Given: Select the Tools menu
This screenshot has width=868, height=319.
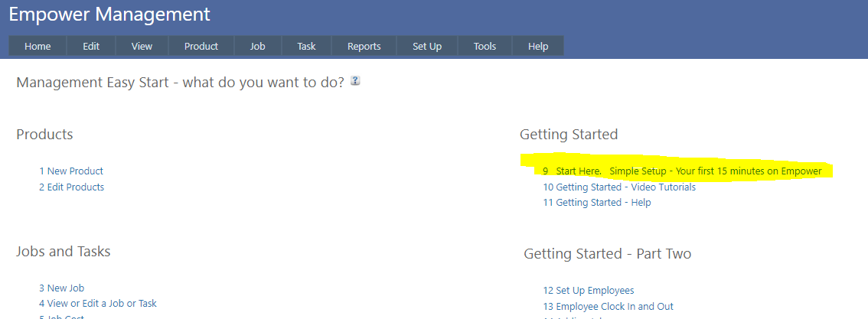Looking at the screenshot, I should point(485,46).
